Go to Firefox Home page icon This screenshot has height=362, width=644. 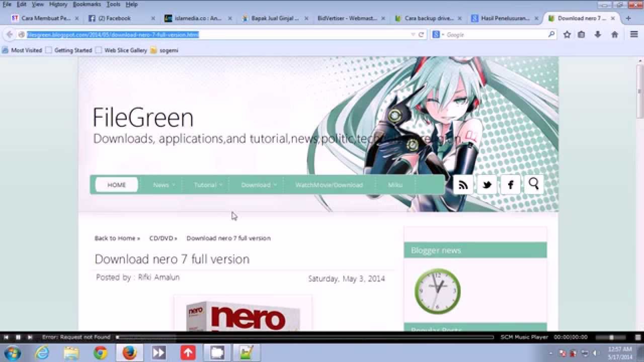tap(614, 35)
